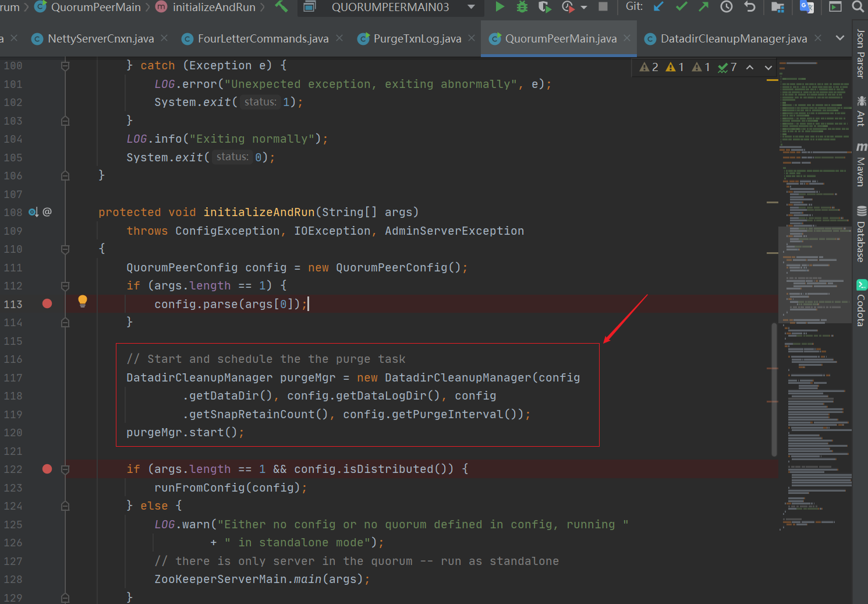
Task: Click the intention lightbulb on line 113
Action: [x=83, y=301]
